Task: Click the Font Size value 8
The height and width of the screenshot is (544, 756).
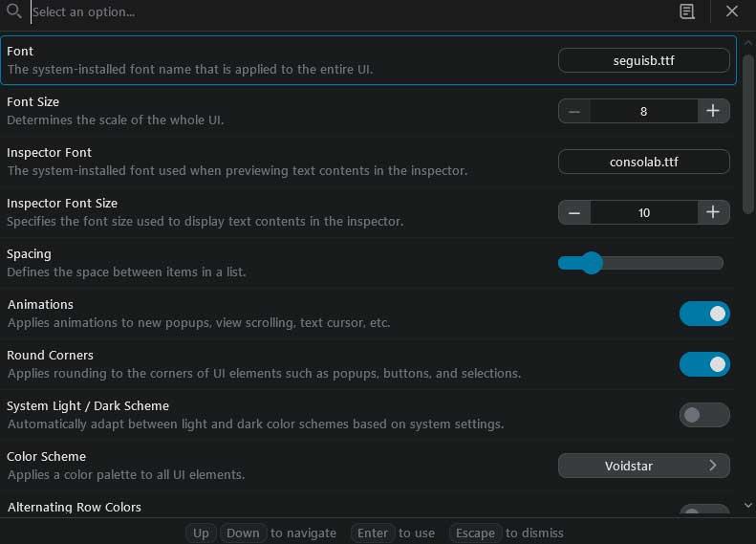Action: [643, 112]
